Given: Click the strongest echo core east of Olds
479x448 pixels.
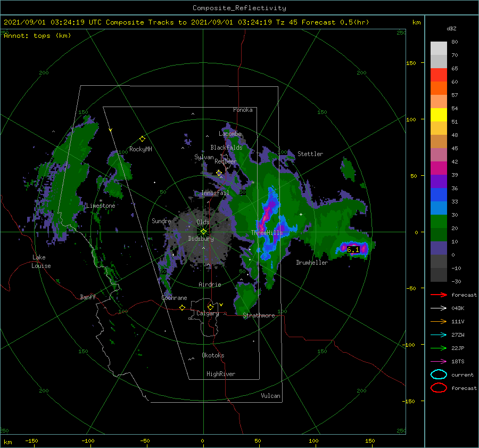Looking at the screenshot, I should point(267,215).
